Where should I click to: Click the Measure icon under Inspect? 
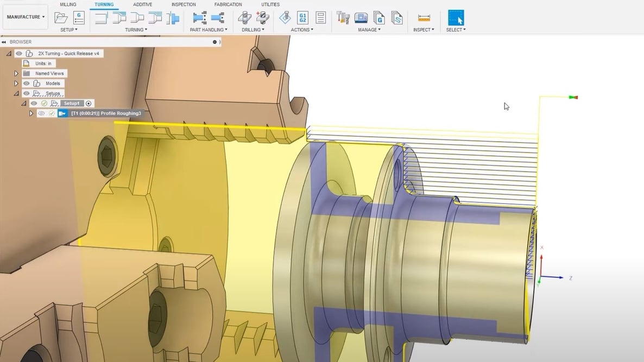424,18
